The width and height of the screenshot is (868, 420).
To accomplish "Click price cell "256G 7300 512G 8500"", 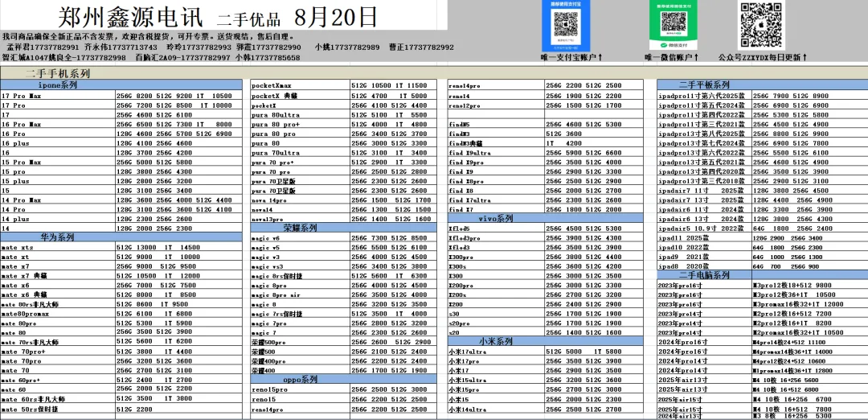I will tap(394, 237).
